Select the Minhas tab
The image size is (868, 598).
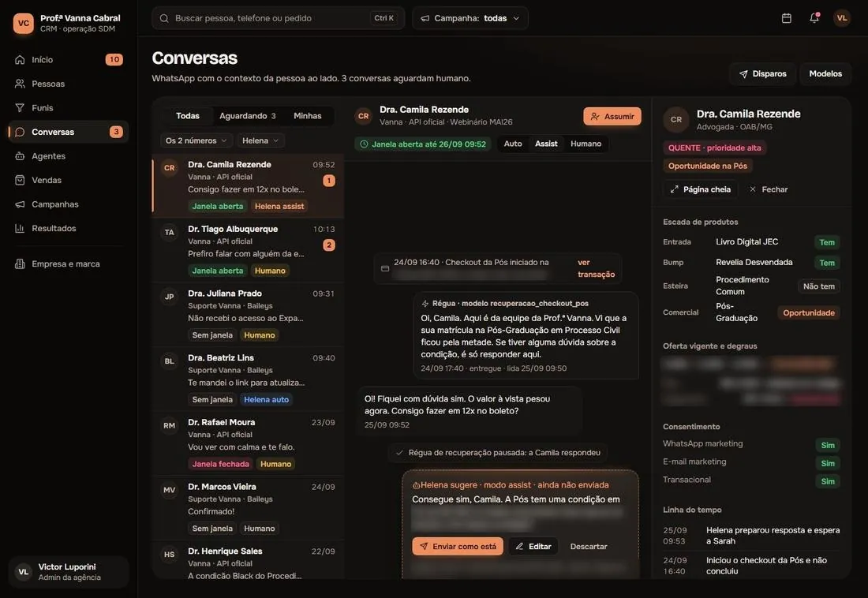(307, 116)
